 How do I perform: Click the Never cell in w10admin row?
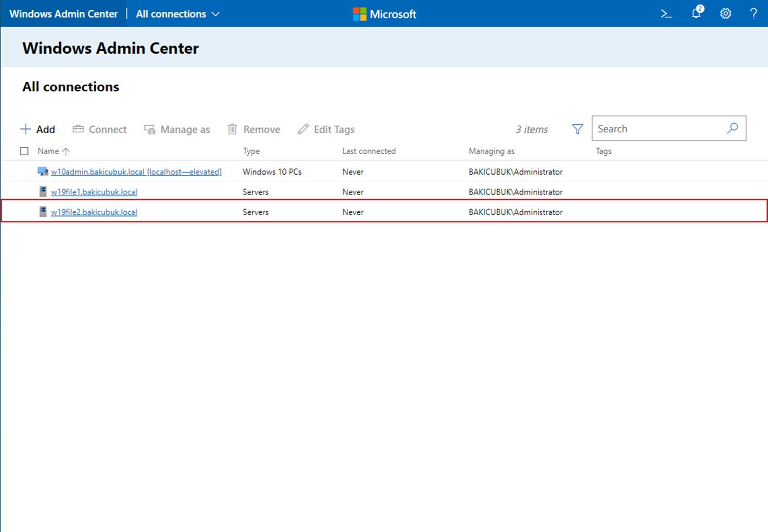(353, 171)
